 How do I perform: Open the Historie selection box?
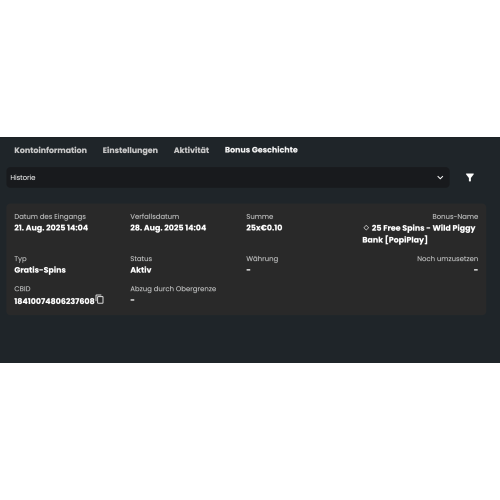click(228, 177)
